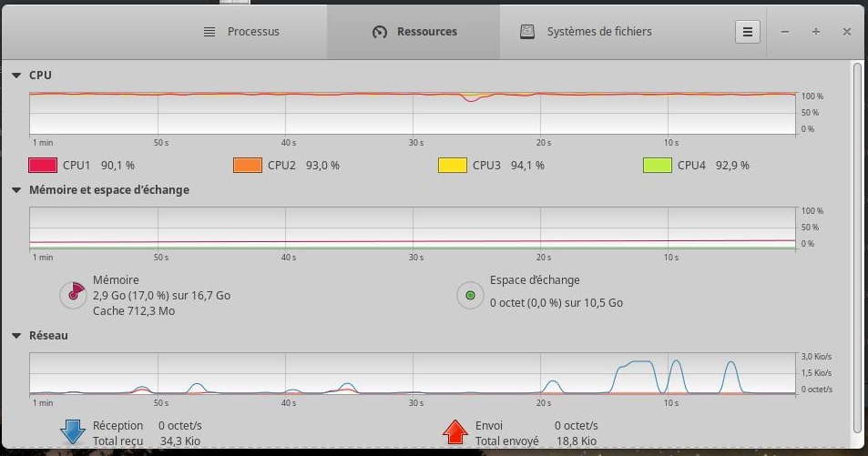
Task: Change the CPU2 orange color swatch
Action: coord(248,165)
